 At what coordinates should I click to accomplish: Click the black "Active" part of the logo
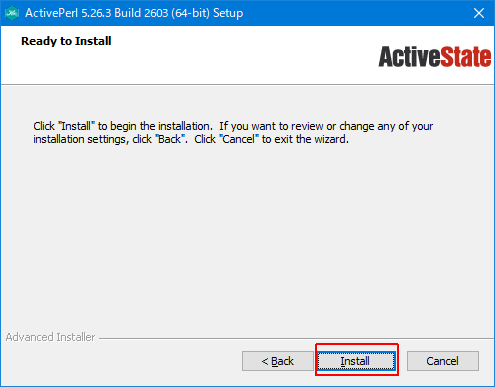(x=409, y=57)
